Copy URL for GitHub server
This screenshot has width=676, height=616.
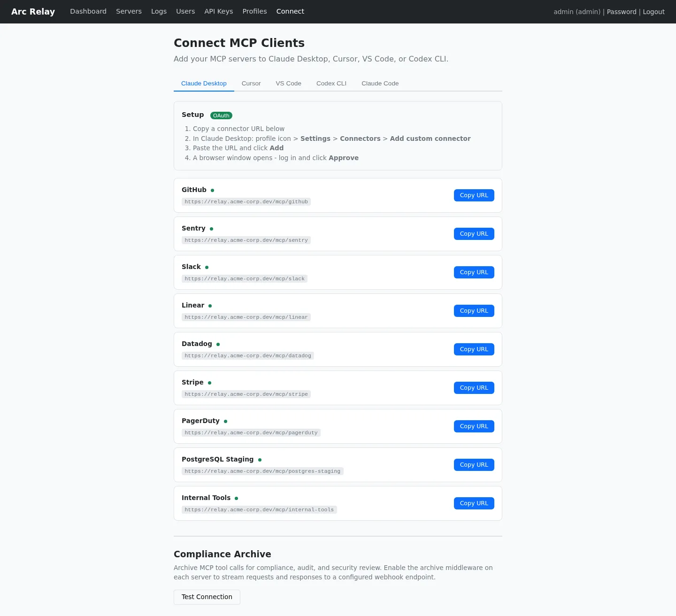[474, 195]
